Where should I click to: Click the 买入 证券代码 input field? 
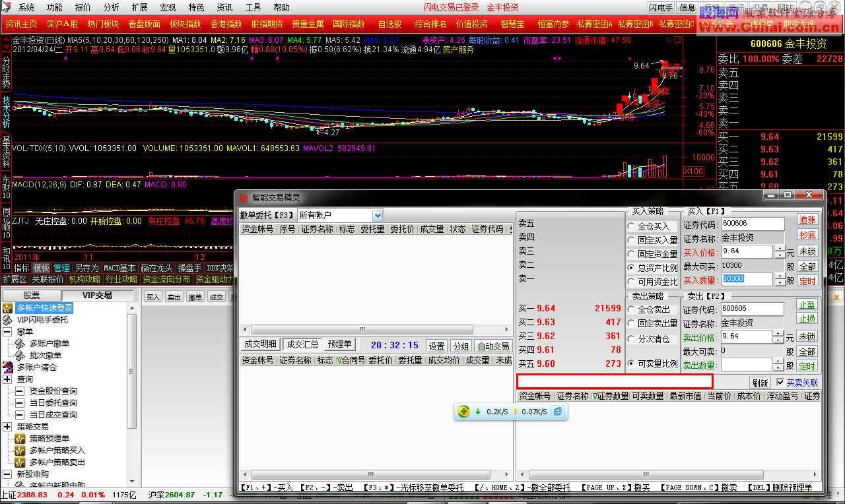[x=753, y=224]
